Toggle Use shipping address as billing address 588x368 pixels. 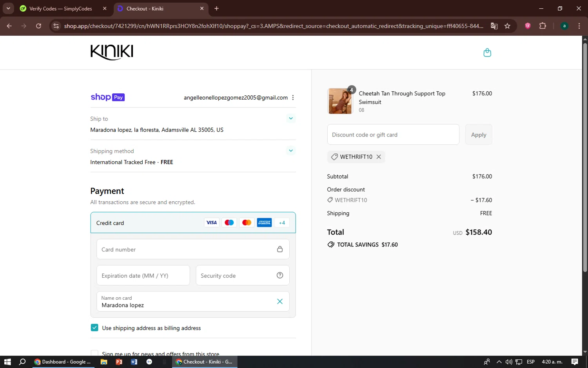[x=94, y=328]
